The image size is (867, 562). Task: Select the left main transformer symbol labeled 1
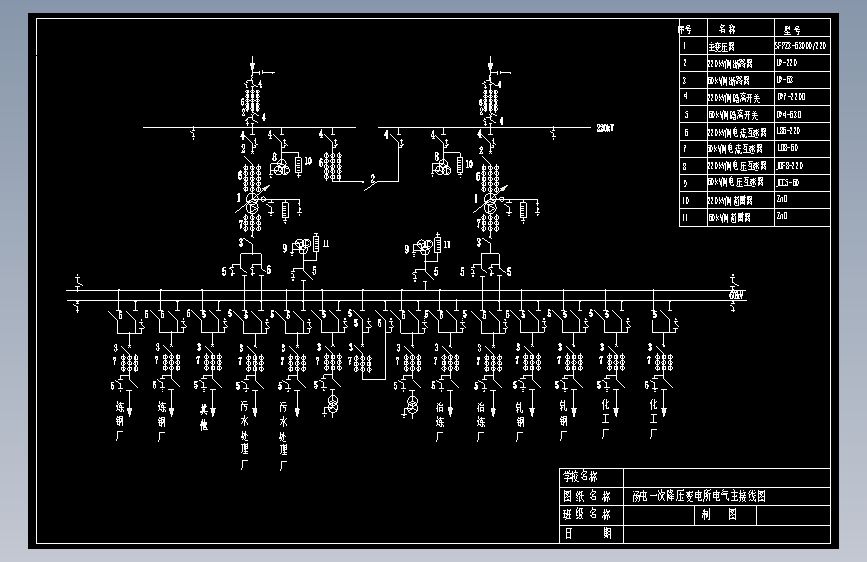tap(252, 203)
